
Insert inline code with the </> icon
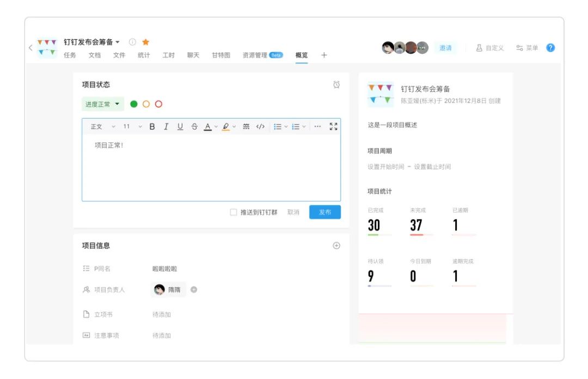(x=260, y=127)
